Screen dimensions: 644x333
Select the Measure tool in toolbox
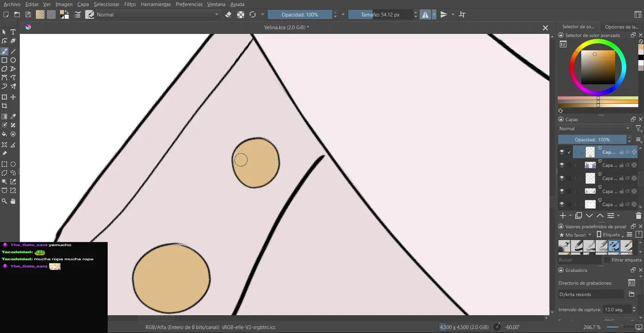[13, 145]
